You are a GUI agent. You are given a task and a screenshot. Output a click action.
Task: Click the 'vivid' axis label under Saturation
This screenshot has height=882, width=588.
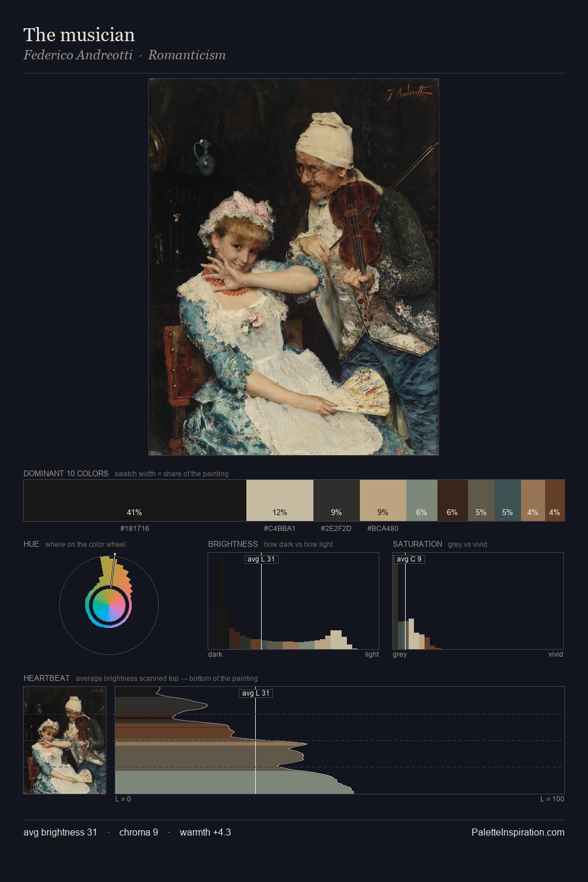(556, 654)
